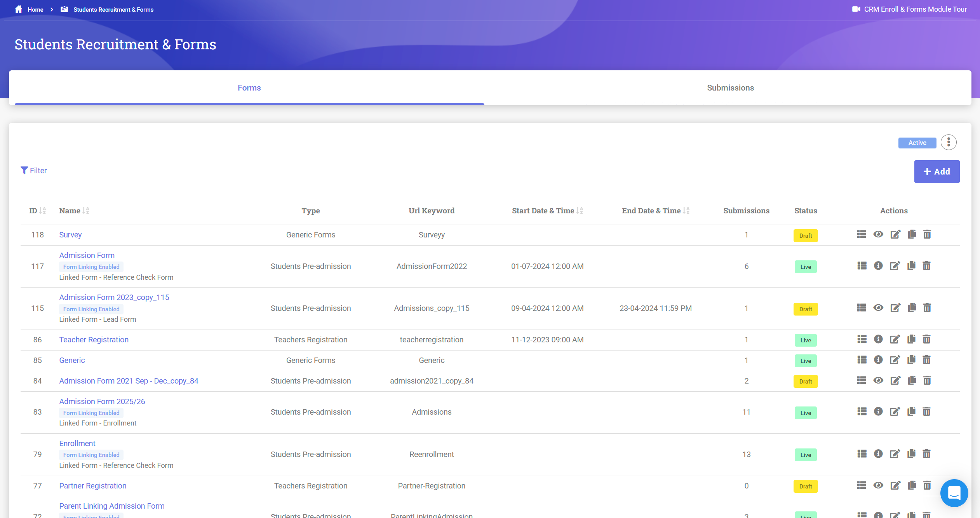The height and width of the screenshot is (518, 980).
Task: Click the Home breadcrumb icon
Action: pyautogui.click(x=18, y=9)
